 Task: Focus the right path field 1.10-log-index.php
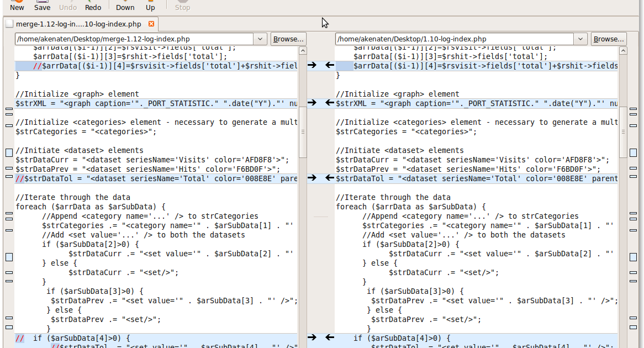click(455, 39)
